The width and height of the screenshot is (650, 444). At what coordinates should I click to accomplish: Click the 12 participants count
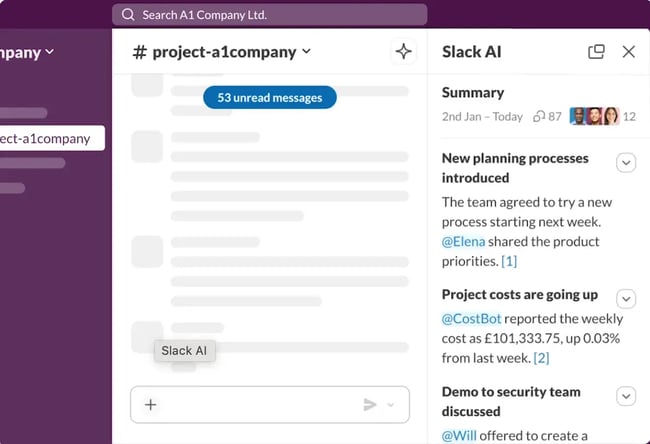pyautogui.click(x=629, y=116)
